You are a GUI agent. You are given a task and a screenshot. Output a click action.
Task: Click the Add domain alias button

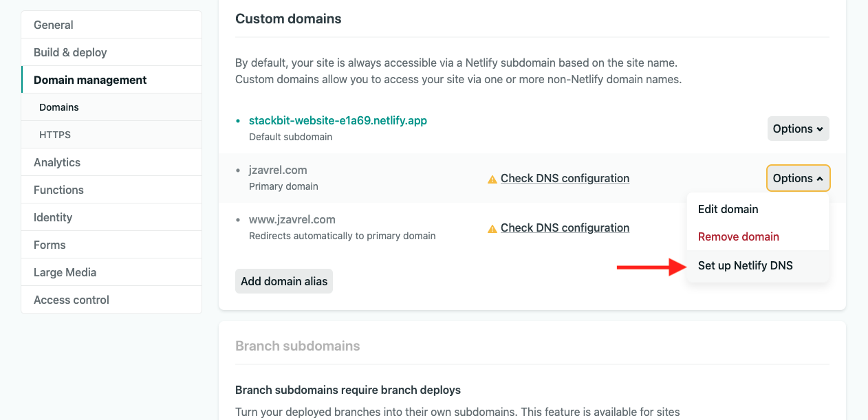coord(284,281)
